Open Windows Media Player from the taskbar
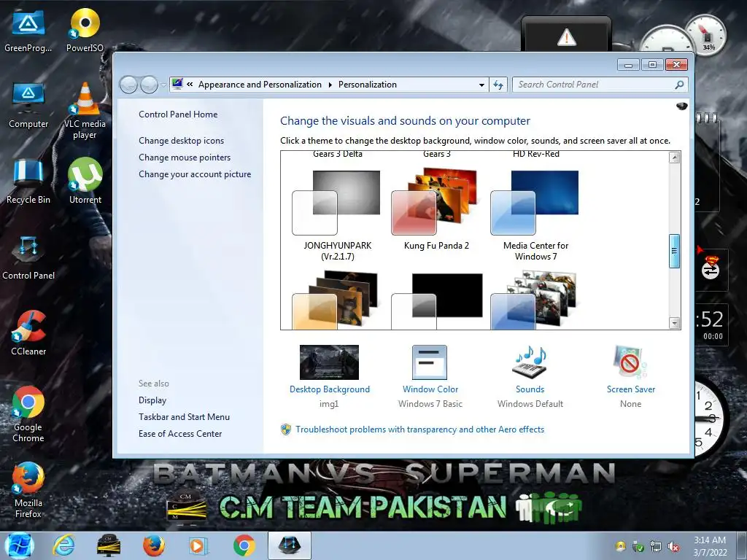The height and width of the screenshot is (560, 747). pos(198,545)
